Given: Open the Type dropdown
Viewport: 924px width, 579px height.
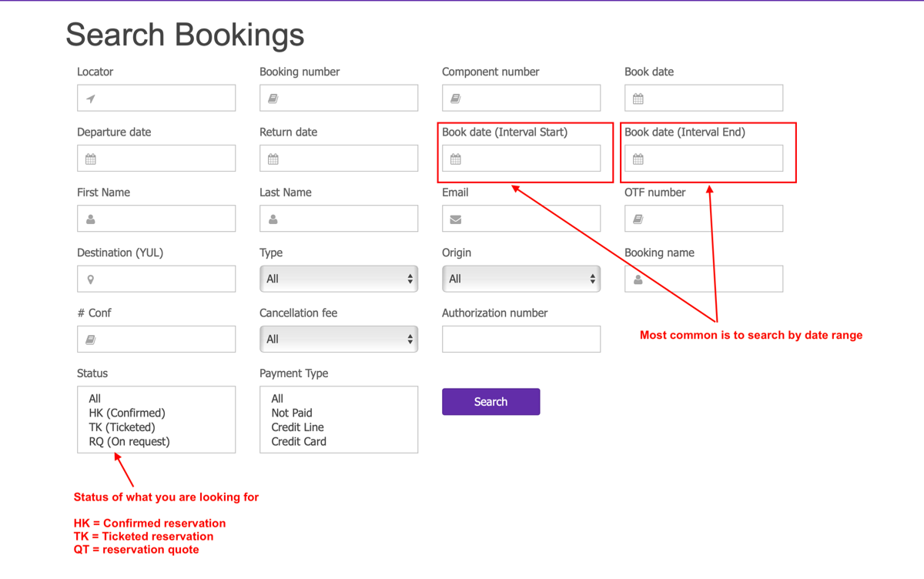Looking at the screenshot, I should pyautogui.click(x=339, y=279).
